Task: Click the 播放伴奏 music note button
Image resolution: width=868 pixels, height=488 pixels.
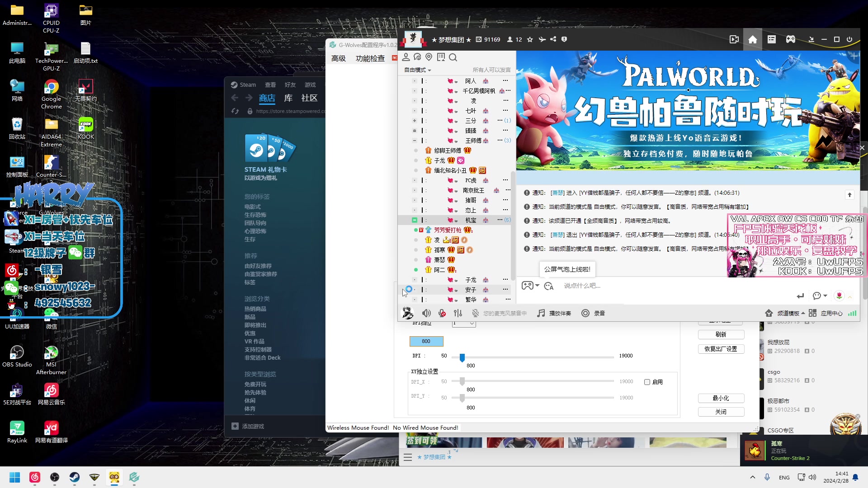Action: click(x=554, y=313)
